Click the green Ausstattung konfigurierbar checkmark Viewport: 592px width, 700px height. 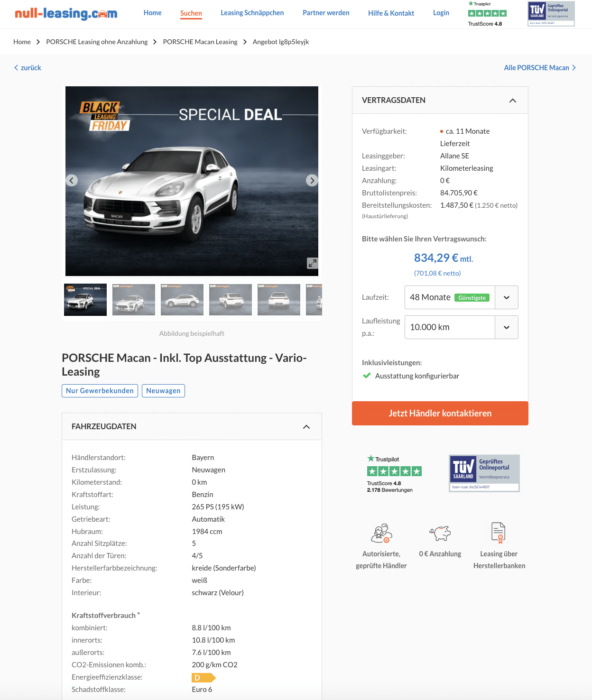click(367, 376)
